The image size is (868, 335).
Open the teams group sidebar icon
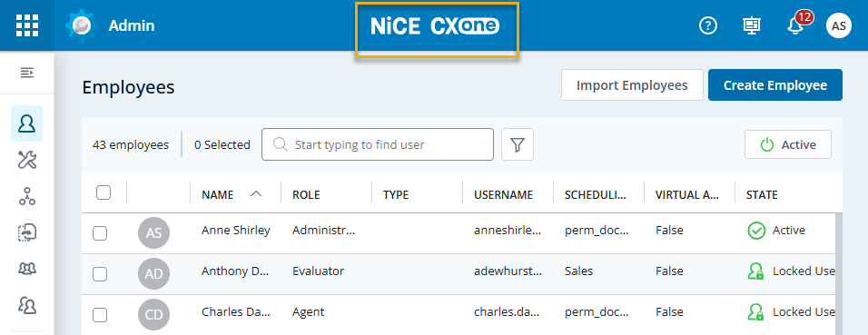[26, 269]
